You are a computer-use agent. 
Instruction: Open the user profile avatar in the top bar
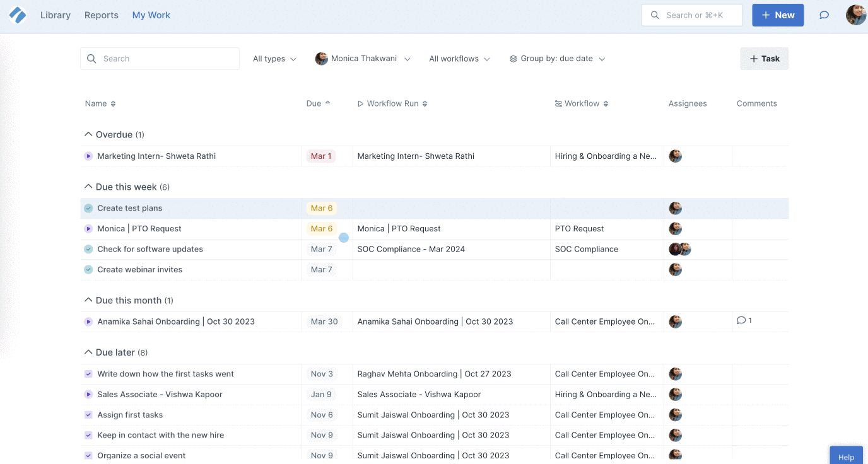(x=856, y=15)
